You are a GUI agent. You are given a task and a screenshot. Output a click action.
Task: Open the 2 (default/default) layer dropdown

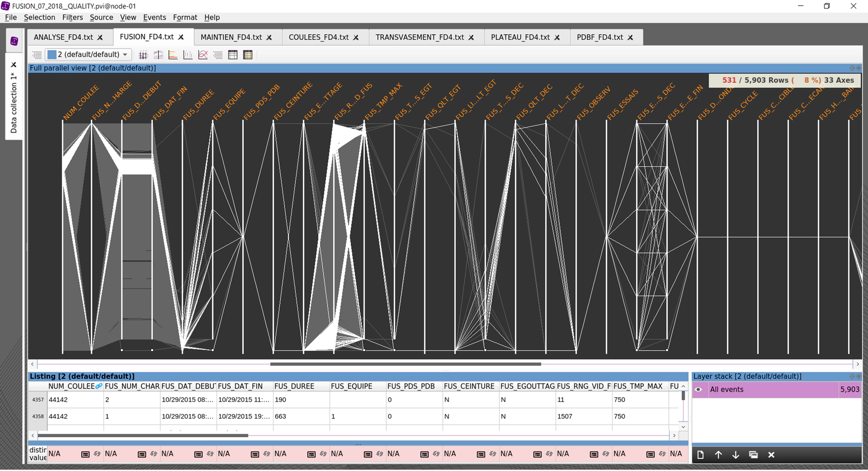point(89,55)
